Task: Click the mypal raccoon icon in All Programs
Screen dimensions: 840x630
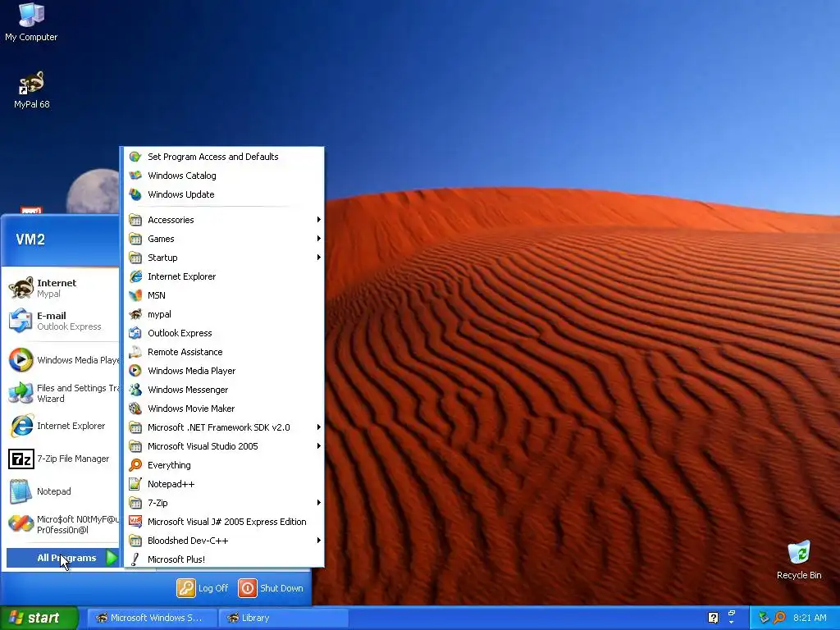Action: (x=135, y=314)
